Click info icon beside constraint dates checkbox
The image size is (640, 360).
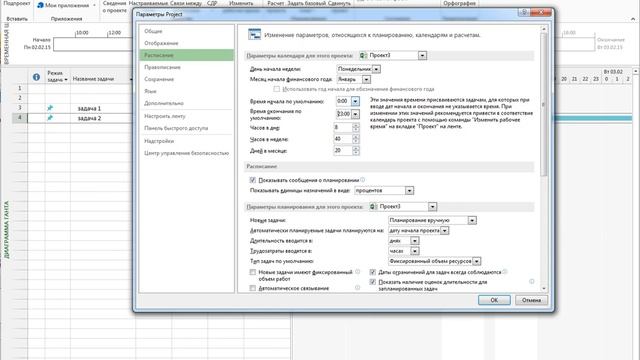505,272
